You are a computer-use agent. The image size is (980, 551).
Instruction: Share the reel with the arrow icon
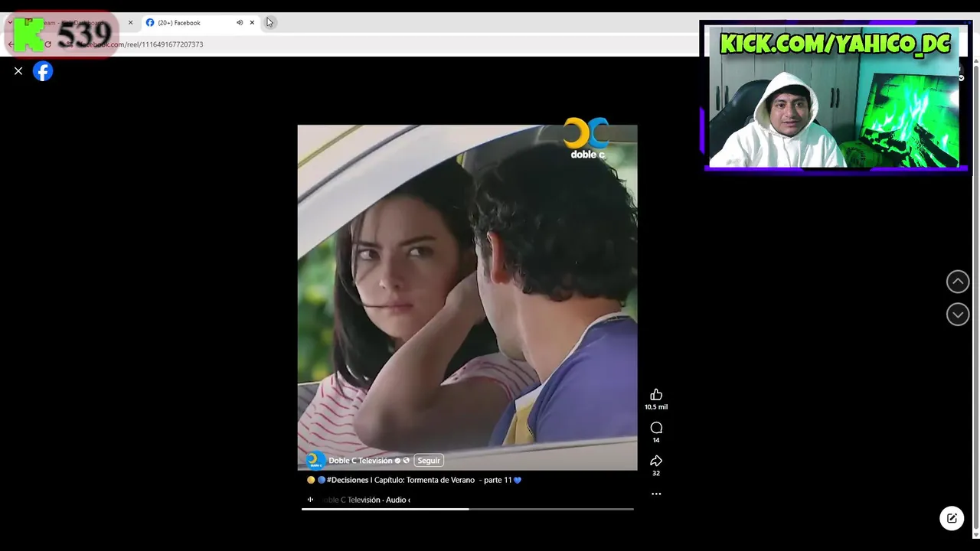coord(656,461)
